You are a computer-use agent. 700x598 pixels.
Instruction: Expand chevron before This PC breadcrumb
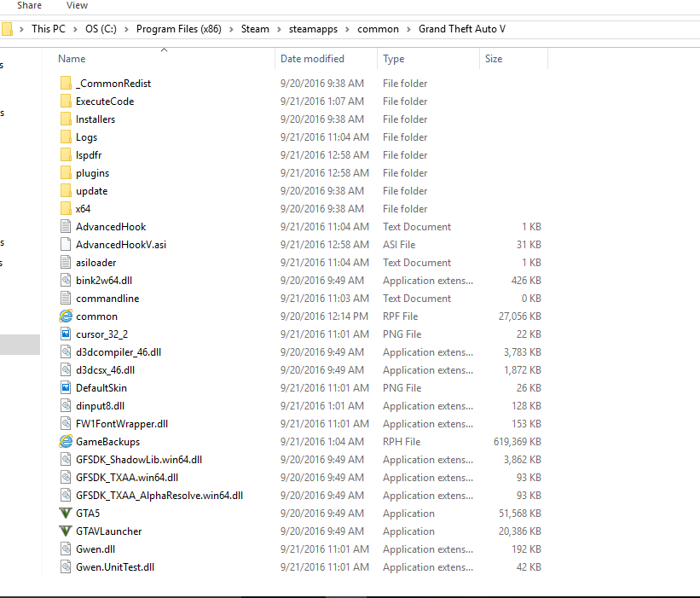pos(21,30)
